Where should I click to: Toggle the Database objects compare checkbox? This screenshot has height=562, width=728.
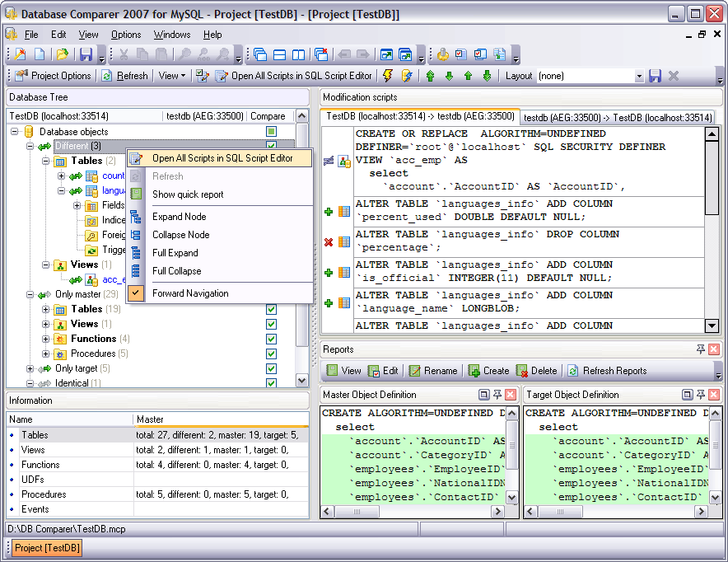pos(271,132)
